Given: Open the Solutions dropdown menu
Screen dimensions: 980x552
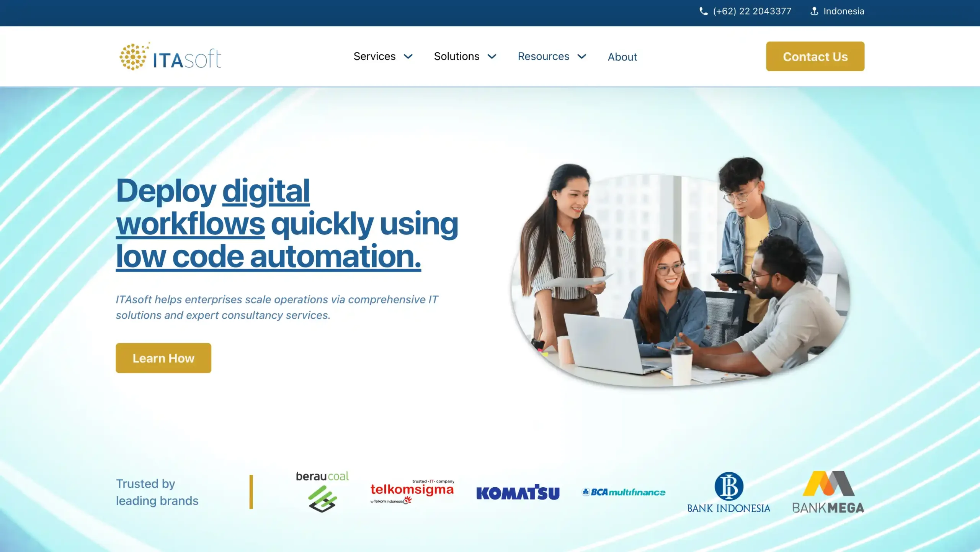Looking at the screenshot, I should click(x=465, y=56).
